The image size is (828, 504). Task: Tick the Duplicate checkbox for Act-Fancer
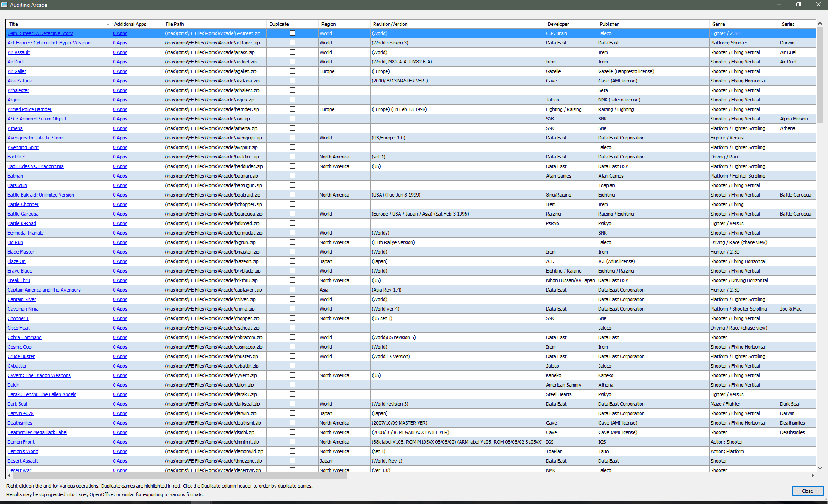coord(292,43)
